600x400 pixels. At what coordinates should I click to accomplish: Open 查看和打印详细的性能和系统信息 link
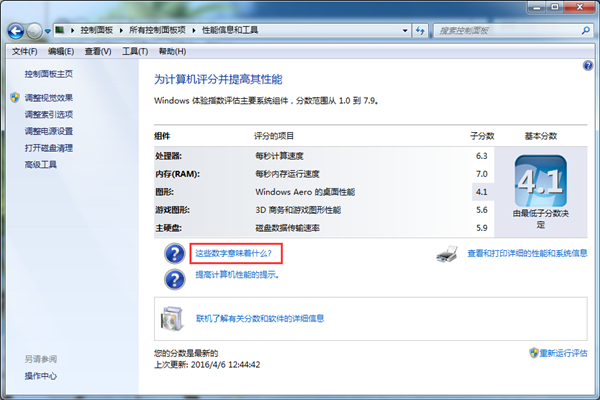(x=527, y=253)
